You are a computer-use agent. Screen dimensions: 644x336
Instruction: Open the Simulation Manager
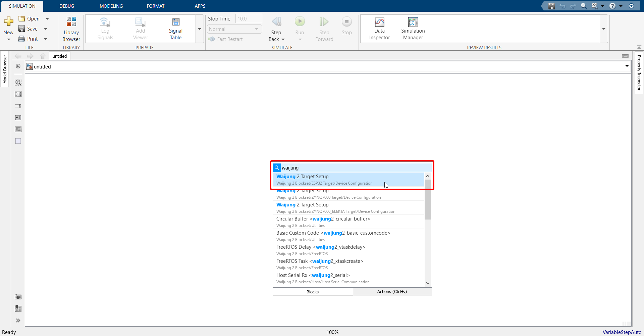[413, 29]
